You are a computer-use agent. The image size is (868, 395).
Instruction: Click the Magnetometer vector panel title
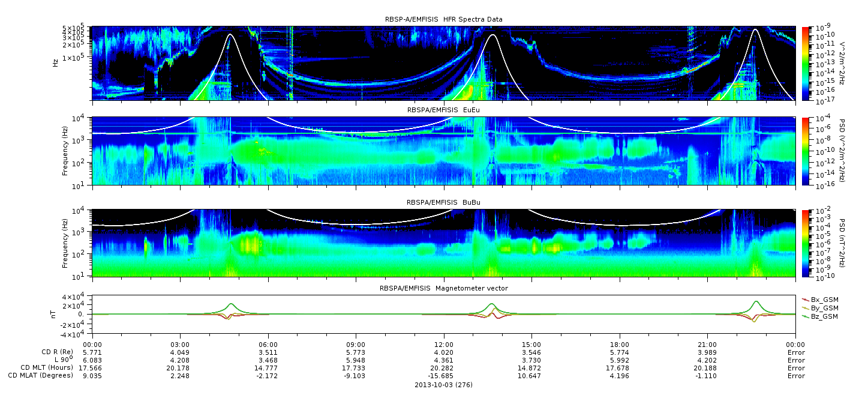coord(443,288)
